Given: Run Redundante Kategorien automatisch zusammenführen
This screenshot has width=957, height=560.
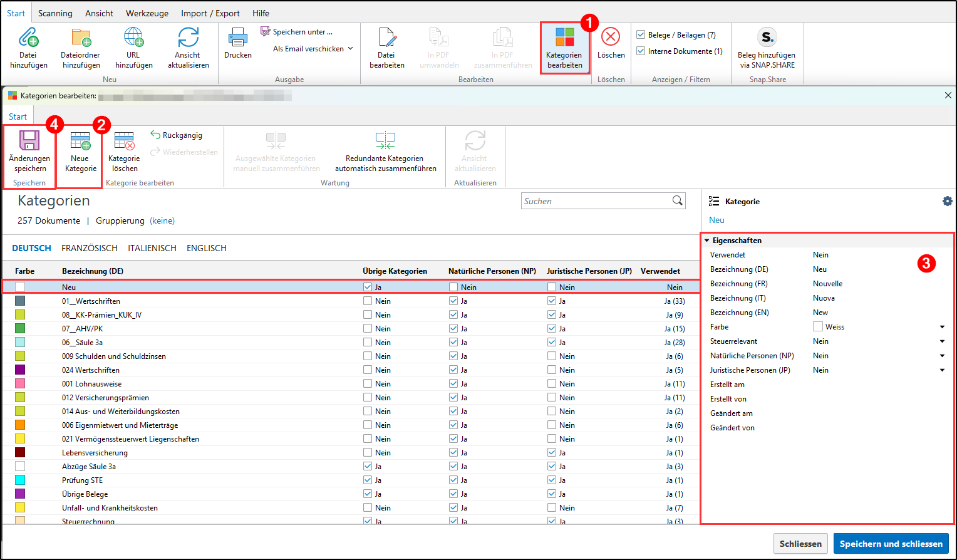Looking at the screenshot, I should coord(385,152).
